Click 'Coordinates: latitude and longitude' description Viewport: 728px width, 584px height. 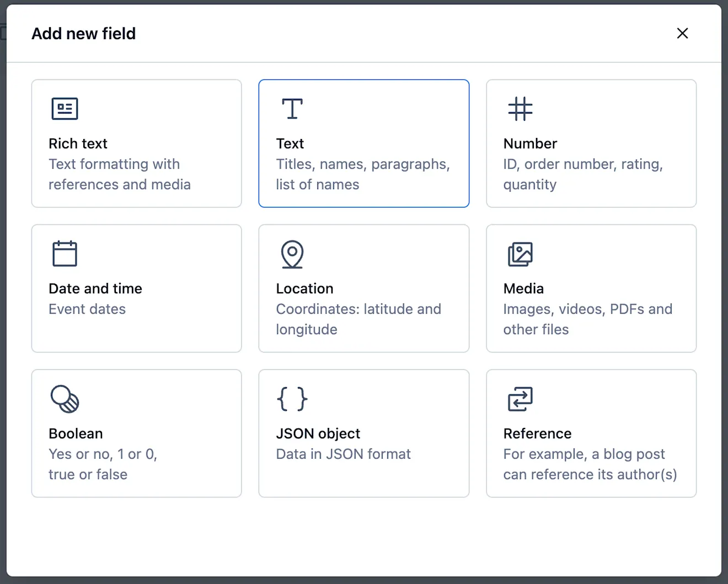[x=358, y=319]
